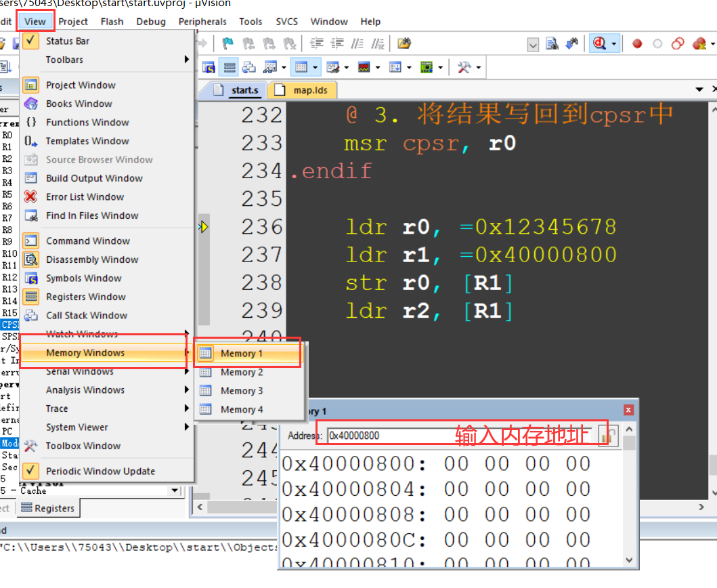
Task: Open the Peripherals menu
Action: (x=202, y=22)
